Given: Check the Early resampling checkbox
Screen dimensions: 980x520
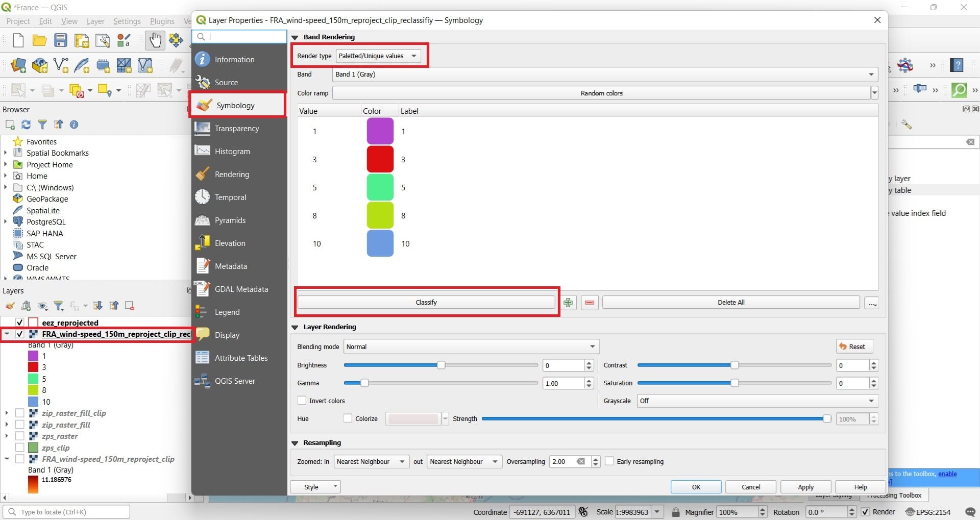Looking at the screenshot, I should (609, 461).
